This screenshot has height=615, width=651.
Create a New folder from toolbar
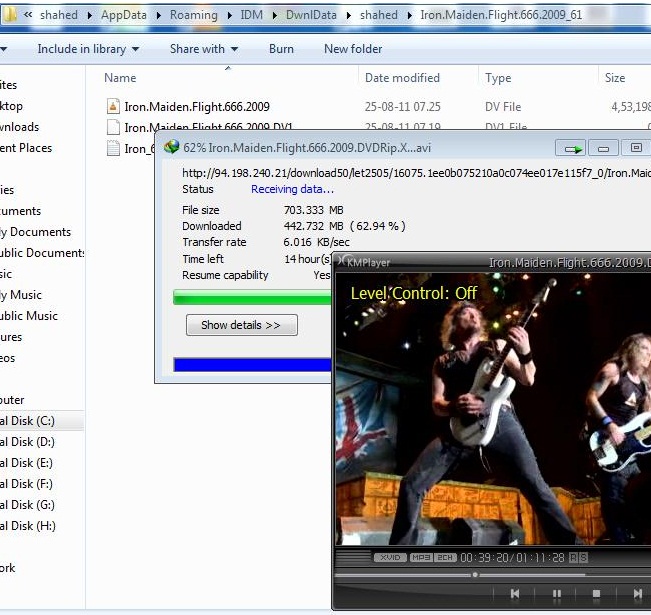click(x=353, y=49)
